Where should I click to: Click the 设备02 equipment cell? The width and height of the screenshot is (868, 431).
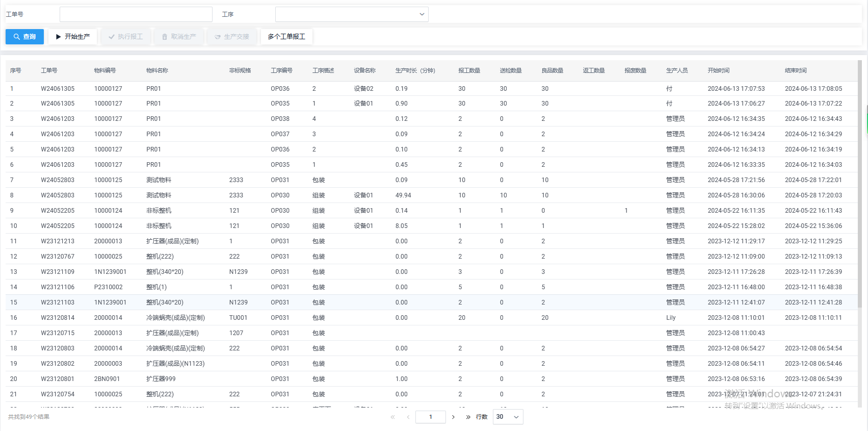coord(363,89)
